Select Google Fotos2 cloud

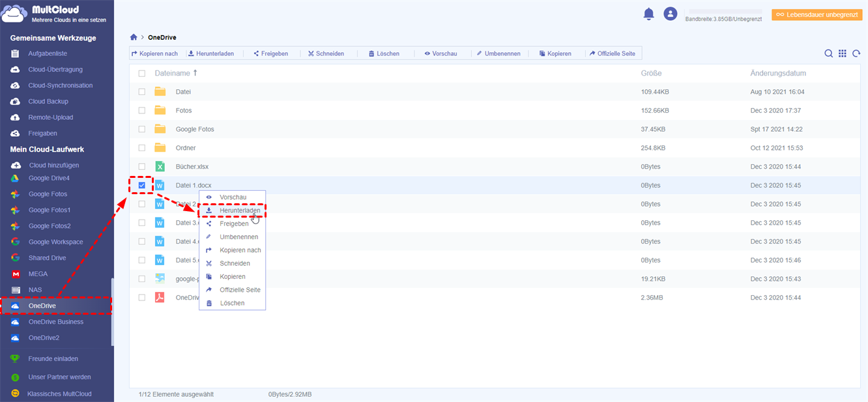click(50, 226)
